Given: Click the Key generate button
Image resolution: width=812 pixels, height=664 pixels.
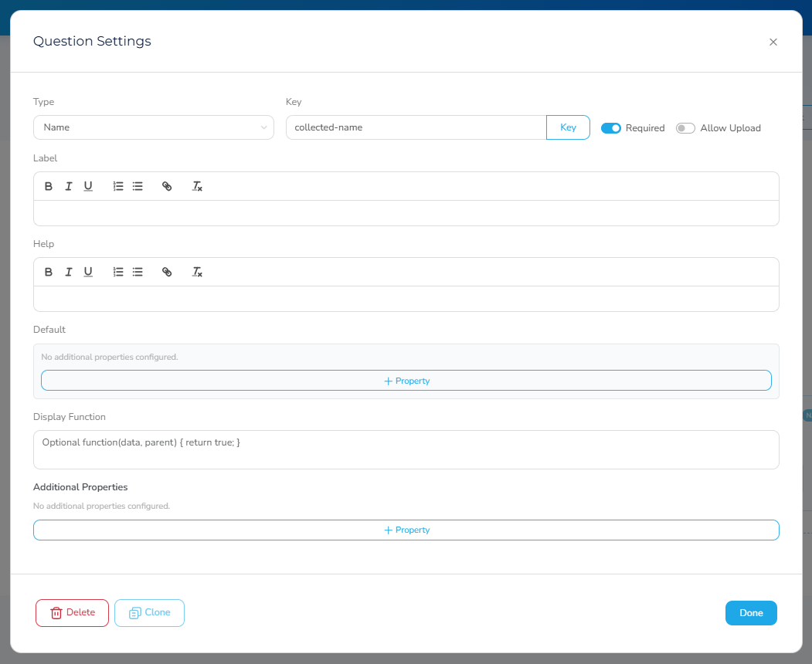Looking at the screenshot, I should pos(568,127).
